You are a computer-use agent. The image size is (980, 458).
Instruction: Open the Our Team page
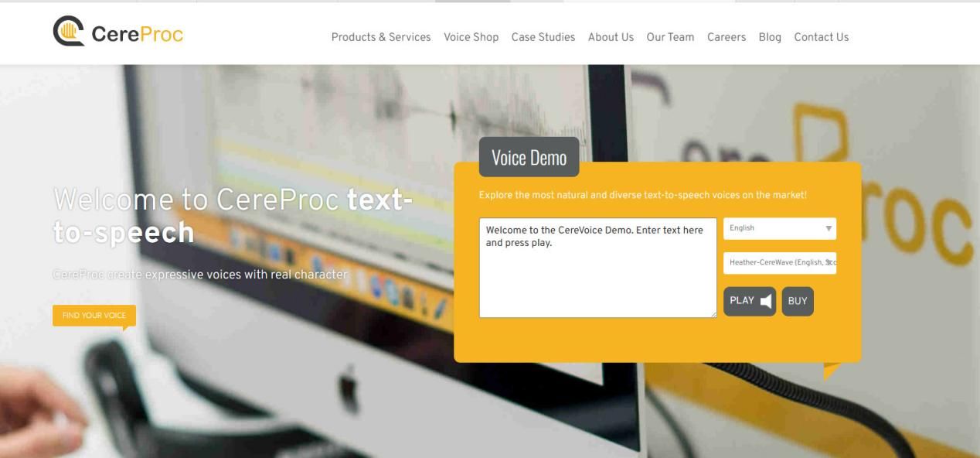point(670,37)
